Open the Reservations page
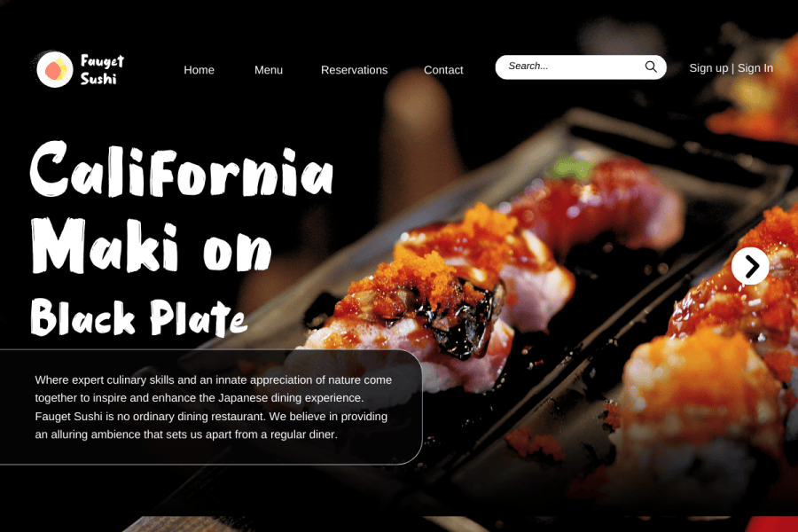The height and width of the screenshot is (532, 798). pyautogui.click(x=354, y=70)
